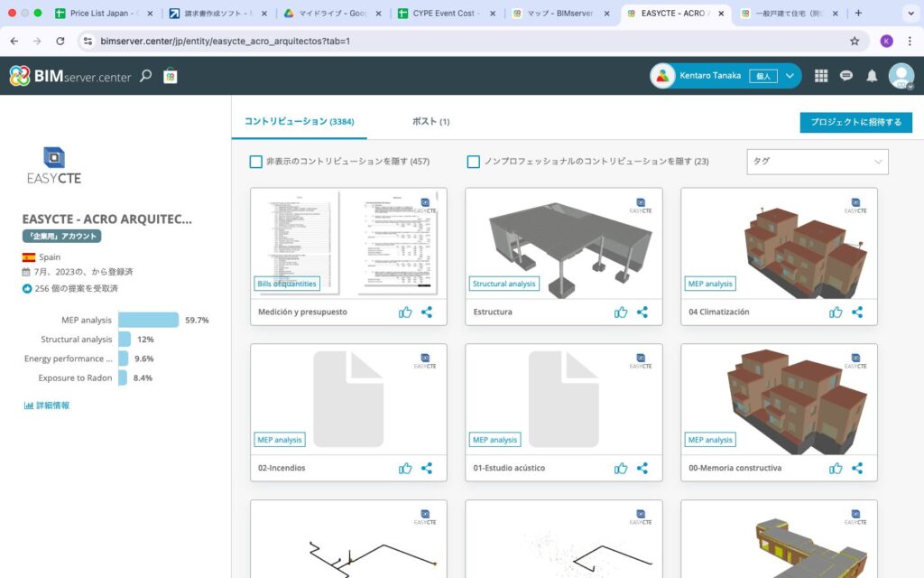Share the 01-Estudio acústico contribution
The height and width of the screenshot is (578, 924).
[x=642, y=469]
